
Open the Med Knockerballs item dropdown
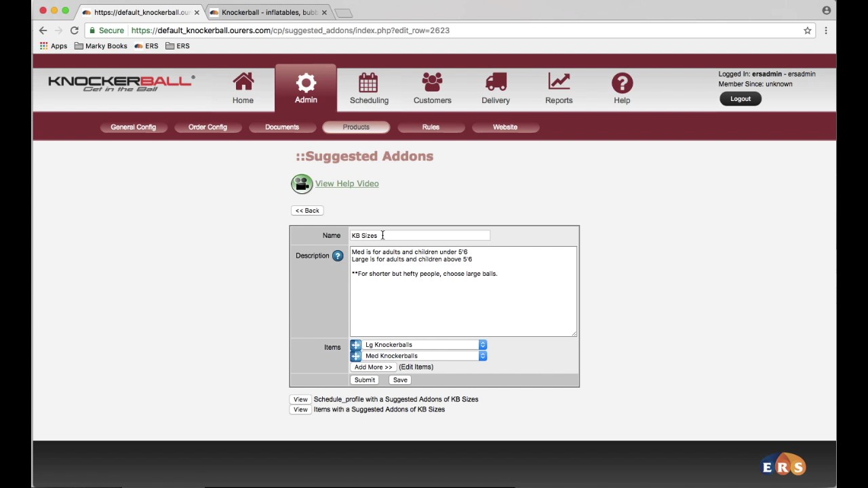[x=425, y=356]
